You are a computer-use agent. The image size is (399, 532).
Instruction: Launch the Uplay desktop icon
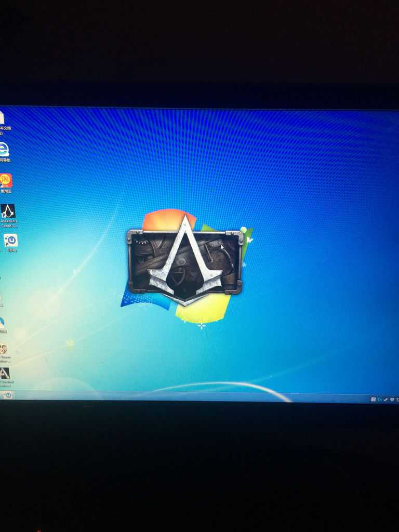pos(10,240)
